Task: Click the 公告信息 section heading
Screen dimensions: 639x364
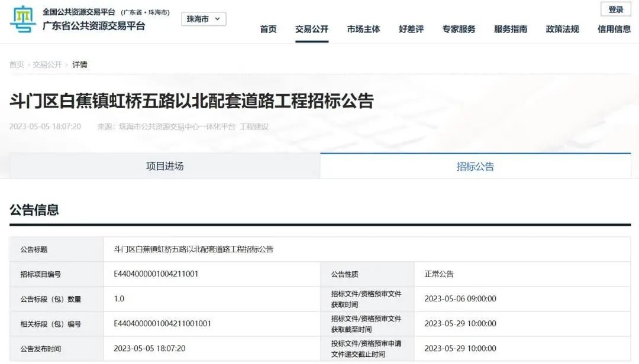Action: tap(34, 210)
